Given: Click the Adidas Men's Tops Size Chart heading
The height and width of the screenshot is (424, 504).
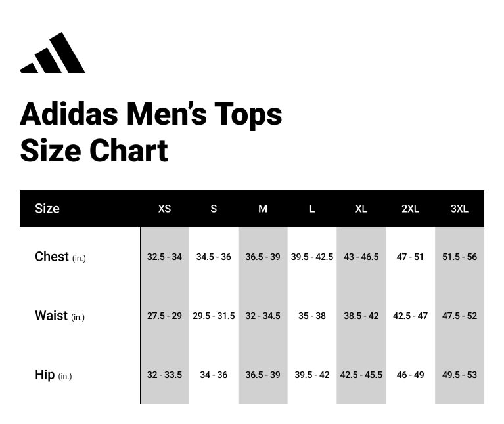Looking at the screenshot, I should [x=151, y=132].
